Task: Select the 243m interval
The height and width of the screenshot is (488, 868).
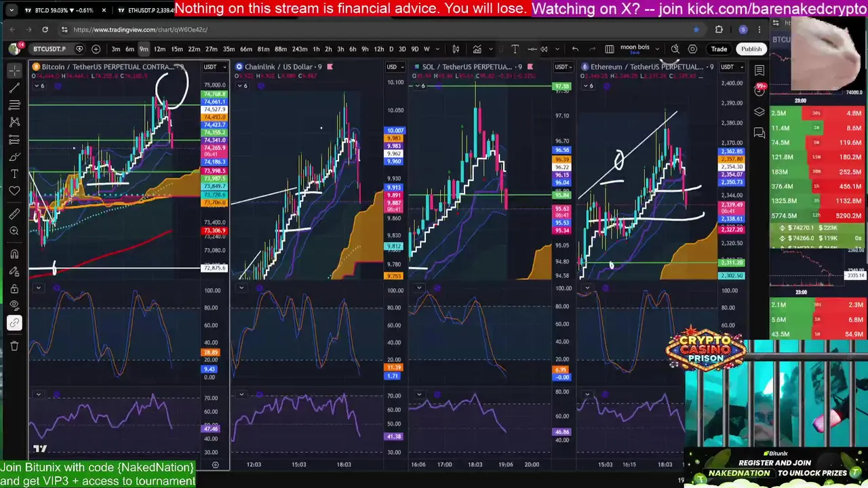Action: point(299,49)
